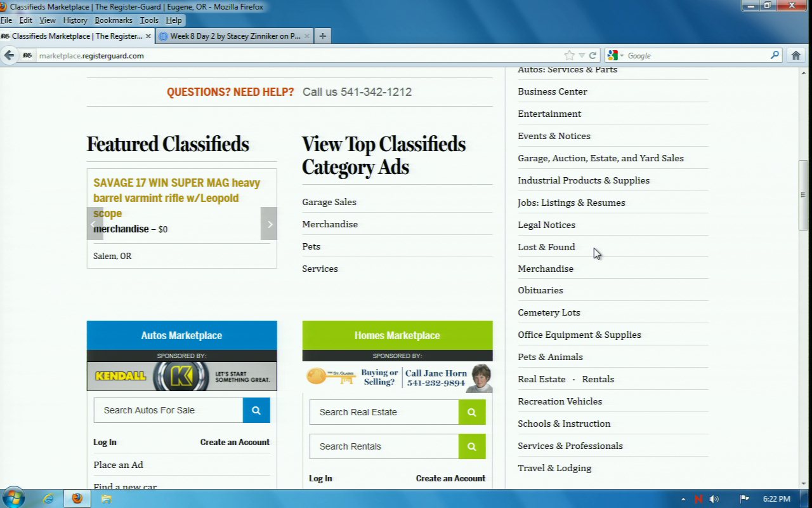The image size is (812, 508).
Task: Switch to the Week 8 Day 2 tab
Action: pyautogui.click(x=235, y=36)
